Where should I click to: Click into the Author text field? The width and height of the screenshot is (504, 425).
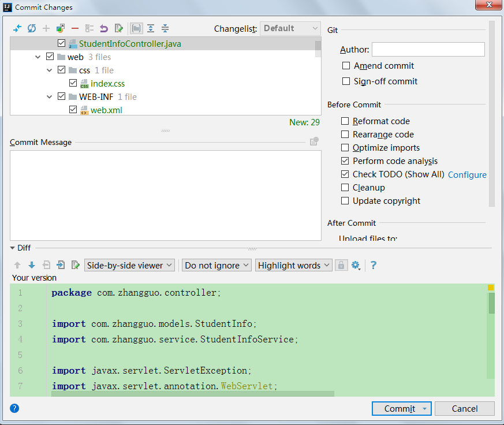[x=428, y=50]
